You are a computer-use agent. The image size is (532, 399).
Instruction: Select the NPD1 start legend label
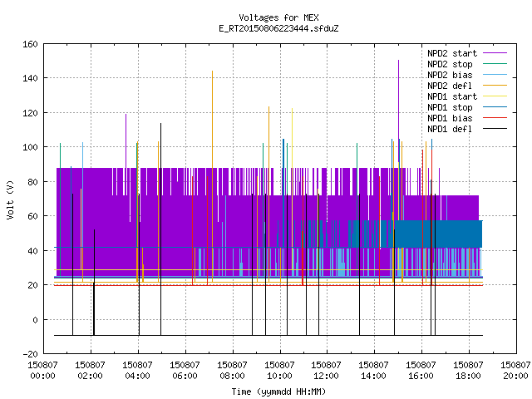click(x=452, y=96)
